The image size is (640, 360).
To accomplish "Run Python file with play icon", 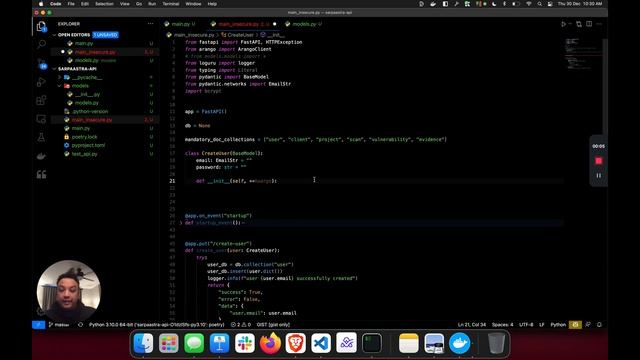I will (563, 24).
